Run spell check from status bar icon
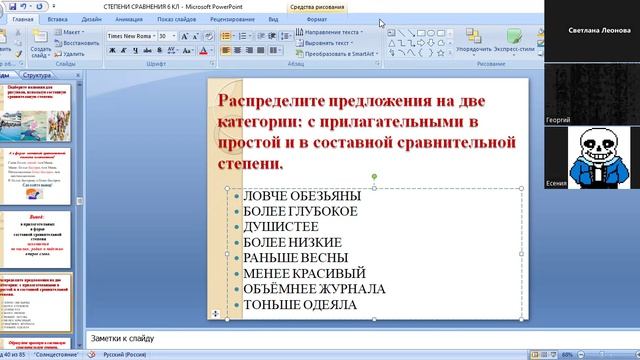640x360 pixels. click(x=92, y=355)
